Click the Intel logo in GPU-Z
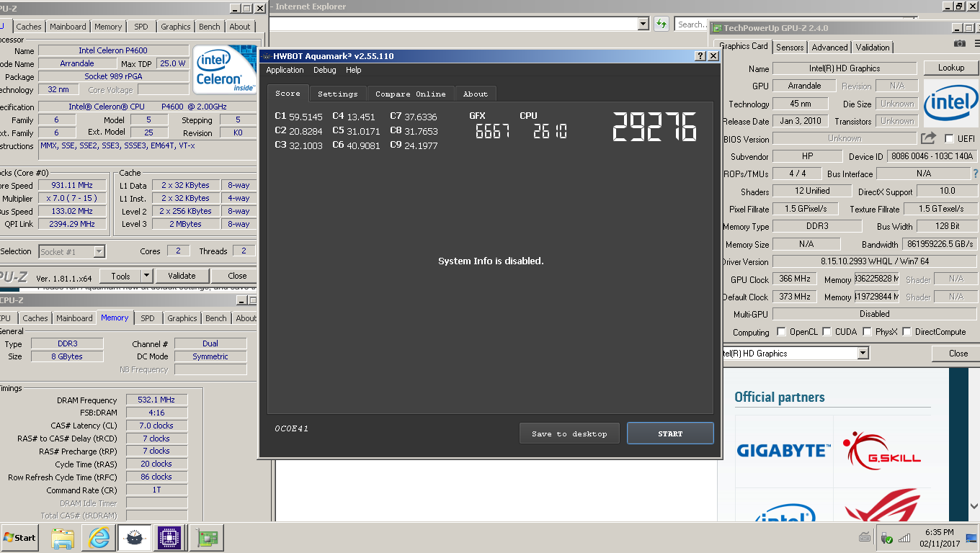This screenshot has width=980, height=553. coord(950,104)
